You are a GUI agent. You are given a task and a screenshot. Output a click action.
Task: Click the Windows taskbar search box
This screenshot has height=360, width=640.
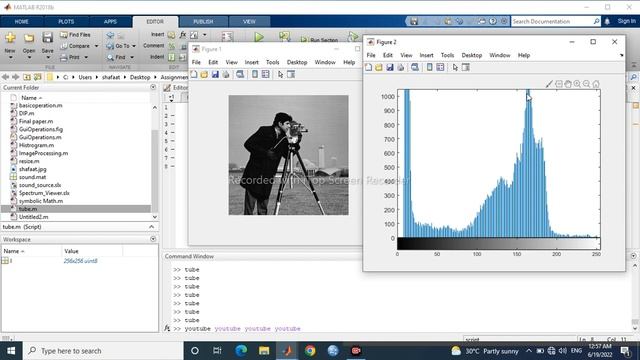click(x=103, y=351)
